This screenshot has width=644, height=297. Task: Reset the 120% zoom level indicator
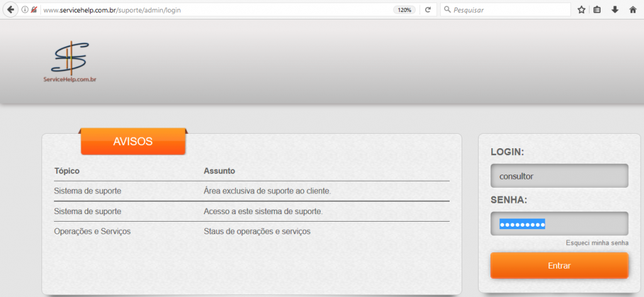click(404, 10)
